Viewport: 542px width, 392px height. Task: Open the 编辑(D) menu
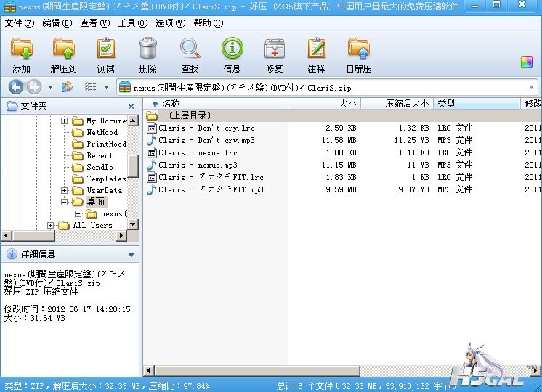pyautogui.click(x=57, y=23)
